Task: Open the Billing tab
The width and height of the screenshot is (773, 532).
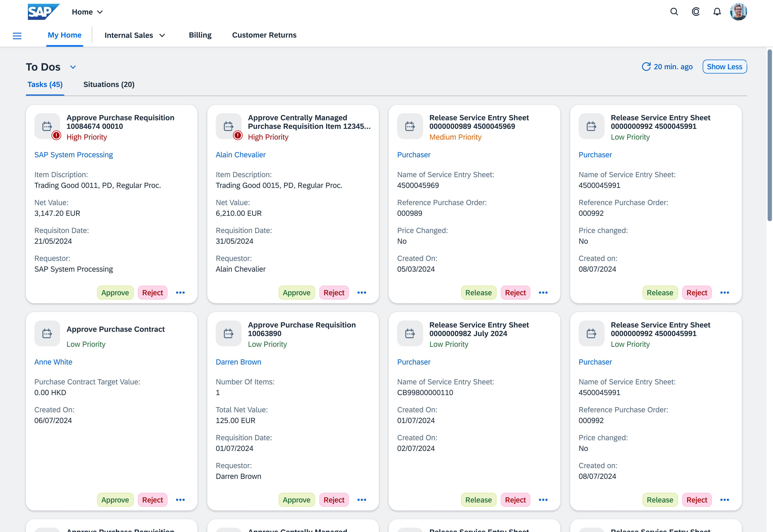Action: 200,35
